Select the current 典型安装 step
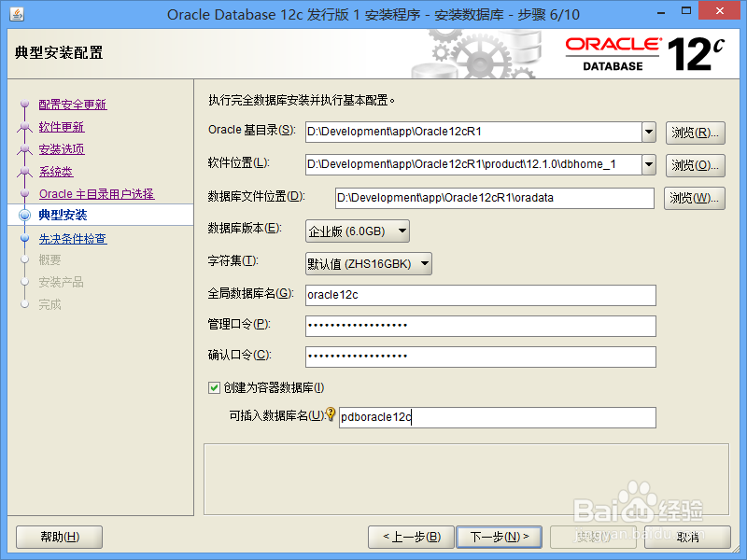The image size is (747, 560). 63,216
